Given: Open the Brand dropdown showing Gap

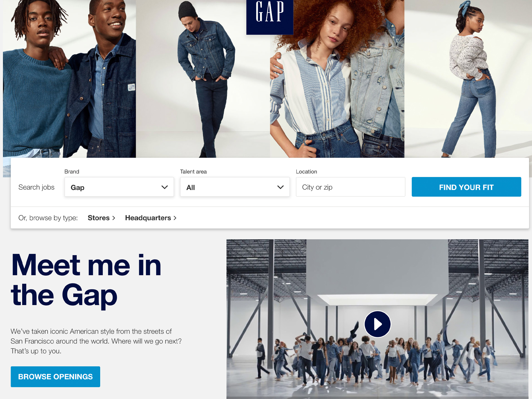Looking at the screenshot, I should tap(119, 187).
